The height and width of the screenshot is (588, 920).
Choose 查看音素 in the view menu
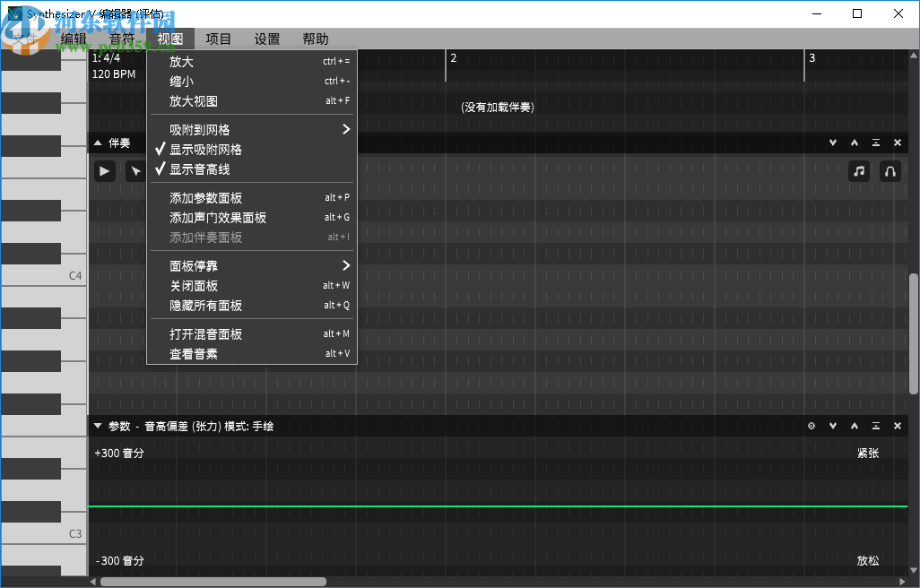[x=195, y=353]
